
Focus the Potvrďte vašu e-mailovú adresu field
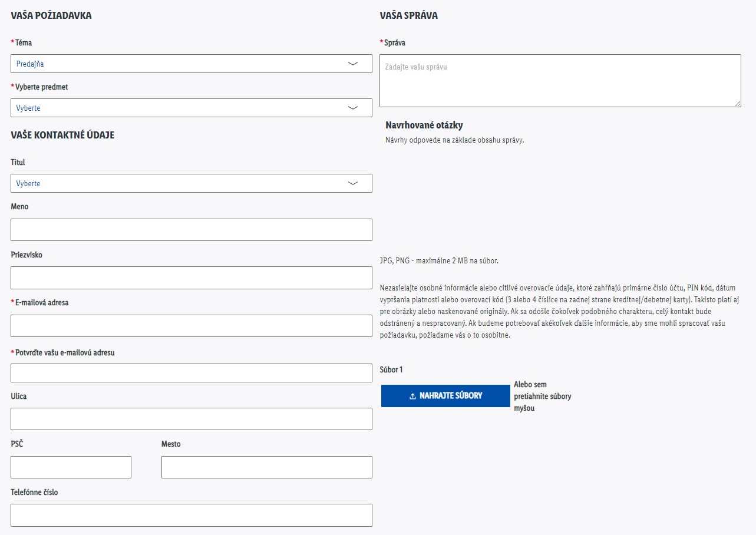[192, 373]
